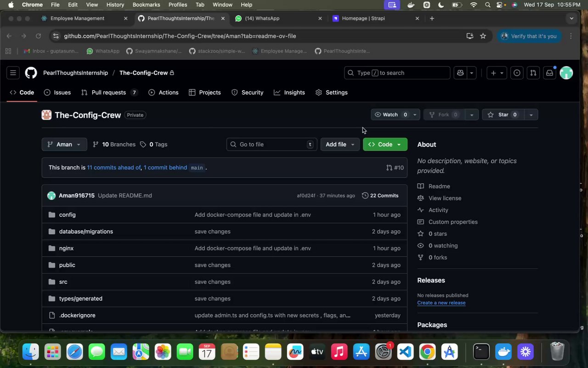Bookmark this page with the star icon

click(483, 36)
